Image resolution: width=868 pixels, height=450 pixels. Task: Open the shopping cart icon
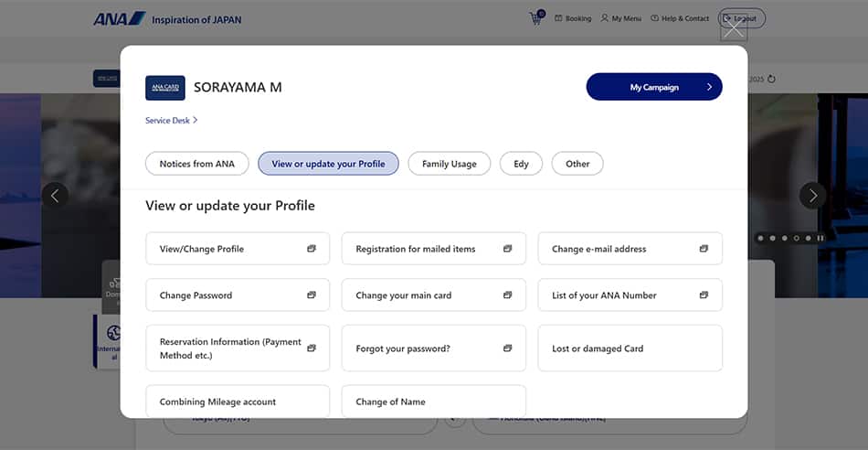(x=535, y=18)
